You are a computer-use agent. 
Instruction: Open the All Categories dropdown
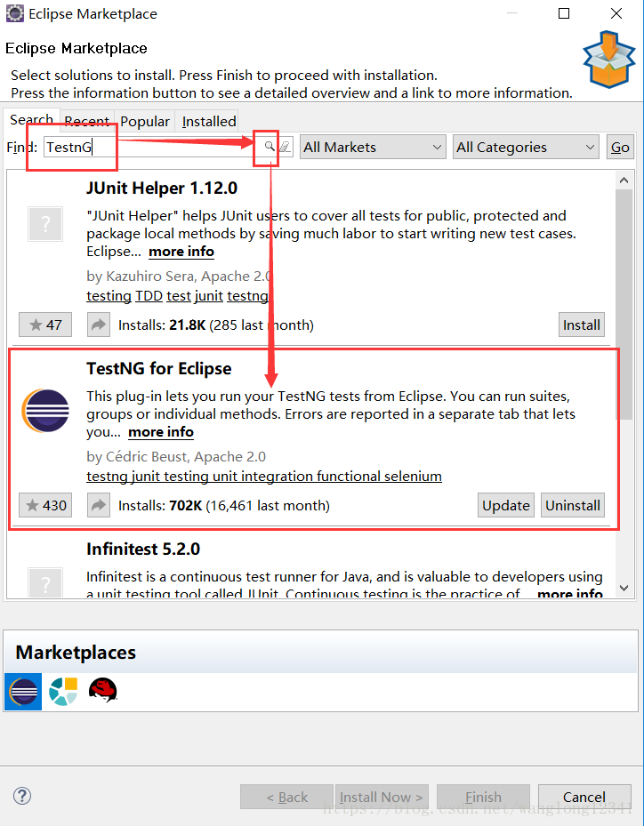[526, 147]
